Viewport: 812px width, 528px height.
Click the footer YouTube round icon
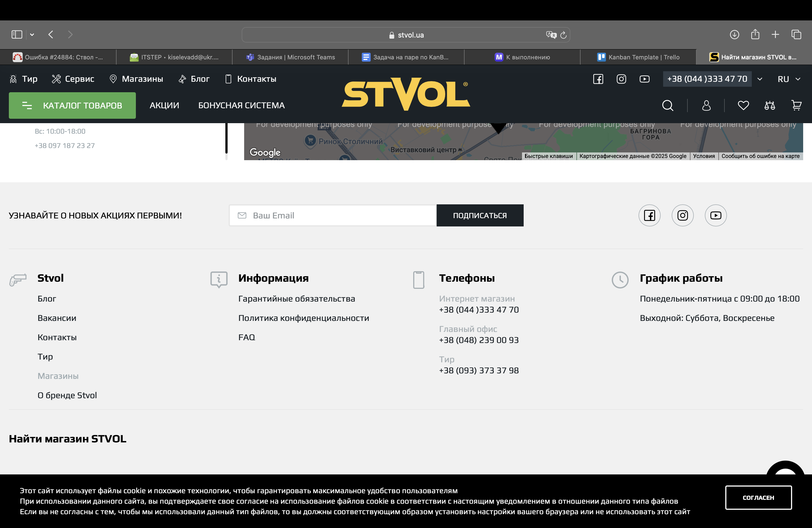pos(715,215)
